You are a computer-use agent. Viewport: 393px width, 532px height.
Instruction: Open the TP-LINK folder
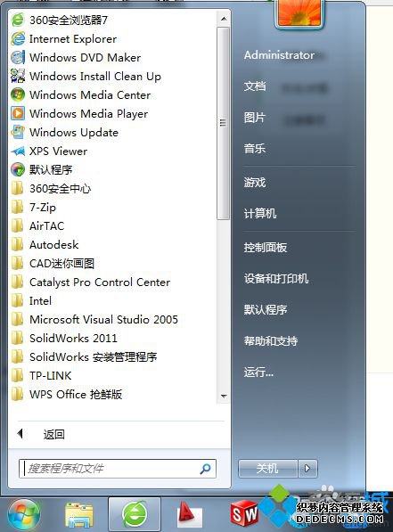[x=41, y=375]
